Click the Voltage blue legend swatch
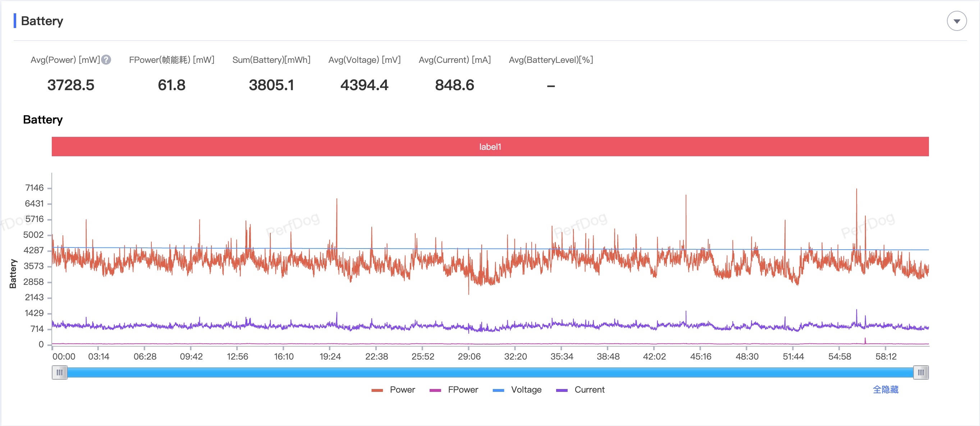The image size is (980, 426). pyautogui.click(x=498, y=390)
